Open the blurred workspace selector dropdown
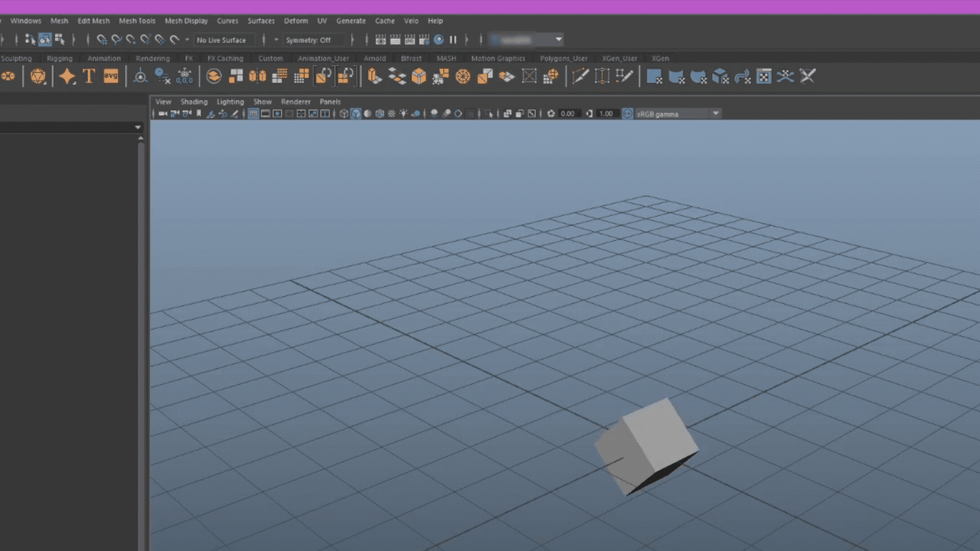 (525, 40)
